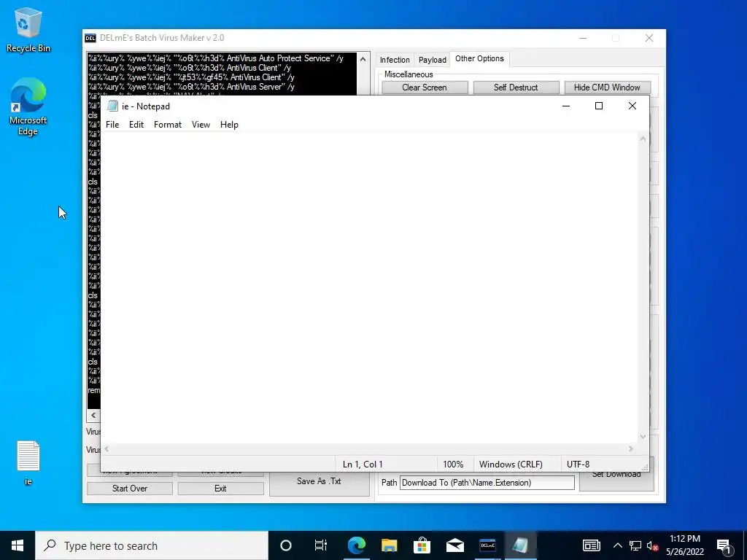Maximize the Notepad window
The width and height of the screenshot is (747, 560).
(599, 106)
